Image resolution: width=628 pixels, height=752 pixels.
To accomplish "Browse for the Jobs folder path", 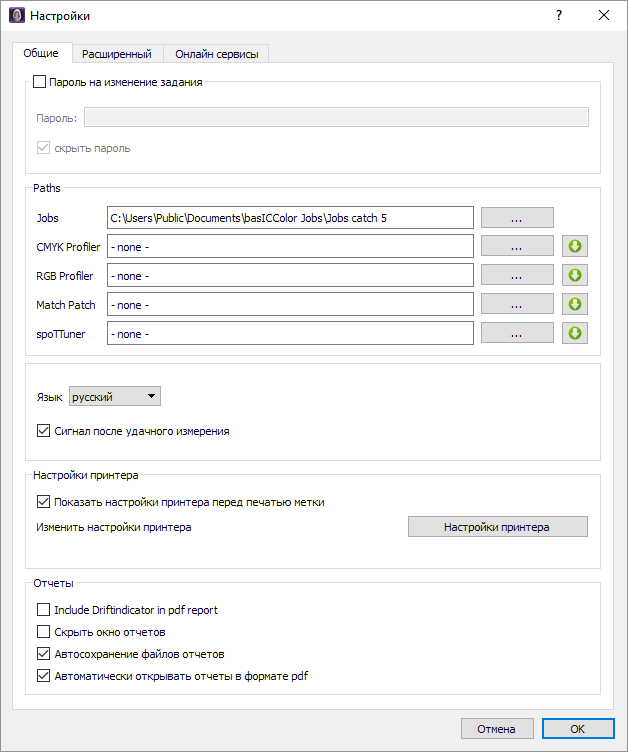I will (517, 218).
